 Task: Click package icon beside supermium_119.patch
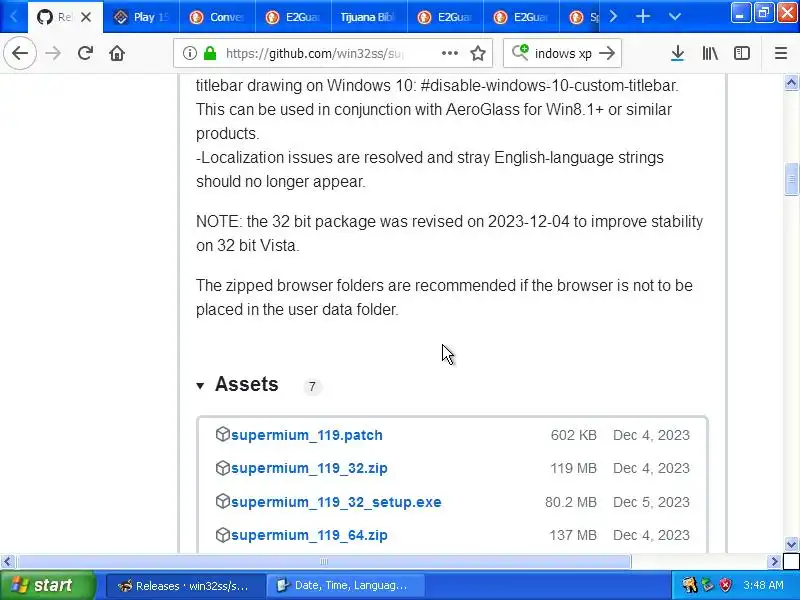[222, 434]
